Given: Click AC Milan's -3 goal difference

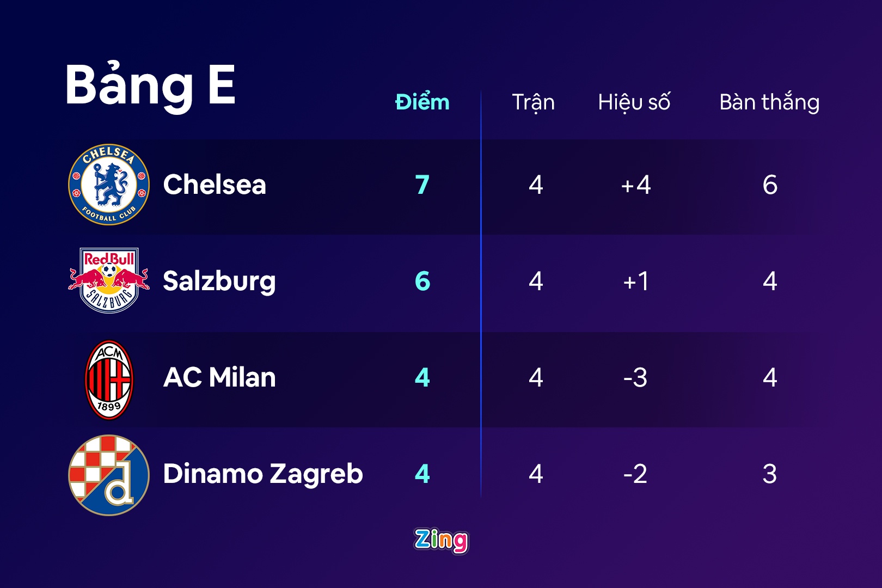Looking at the screenshot, I should point(635,378).
